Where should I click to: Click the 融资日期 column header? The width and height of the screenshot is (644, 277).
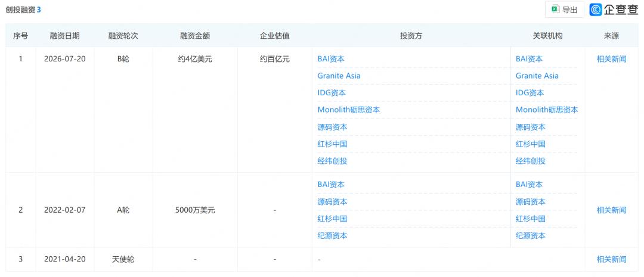pyautogui.click(x=65, y=36)
